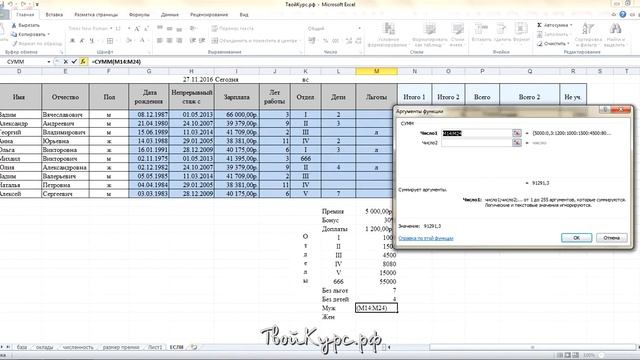Click the Copy (Копировать) button
Image resolution: width=640 pixels, height=360 pixels.
pos(31,34)
